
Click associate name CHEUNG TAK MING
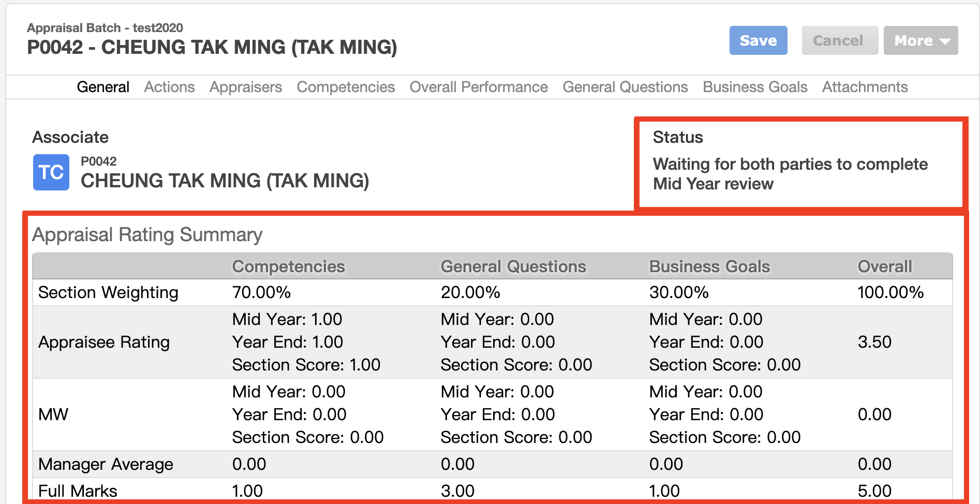[x=225, y=181]
